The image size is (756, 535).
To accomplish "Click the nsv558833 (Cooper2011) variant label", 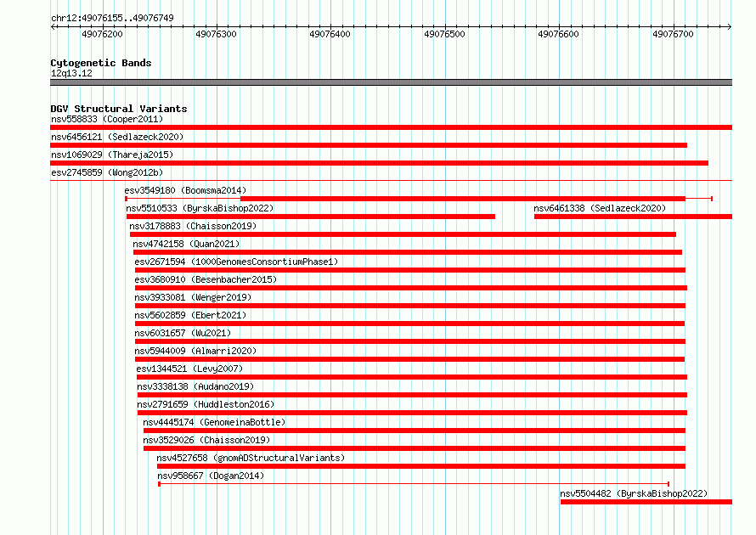I will [x=107, y=119].
